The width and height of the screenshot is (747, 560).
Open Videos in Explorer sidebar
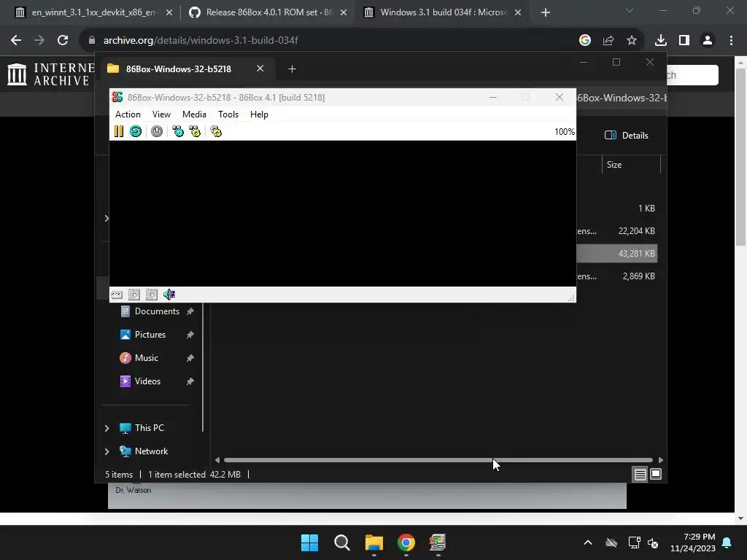(x=147, y=381)
